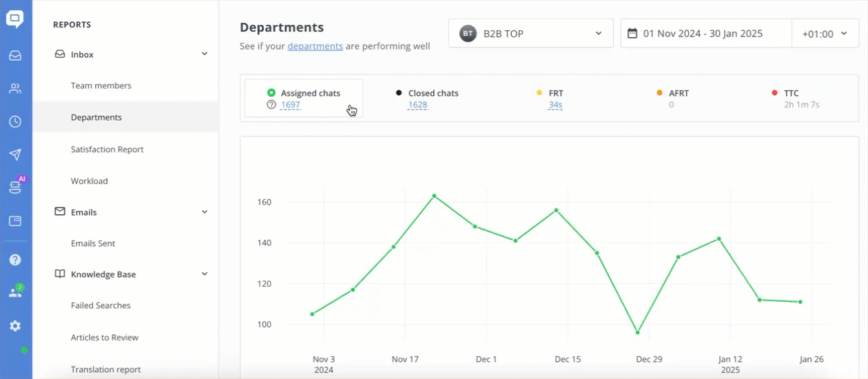Screen dimensions: 868x379
Task: Toggle the Closed chats metric series
Action: [433, 93]
